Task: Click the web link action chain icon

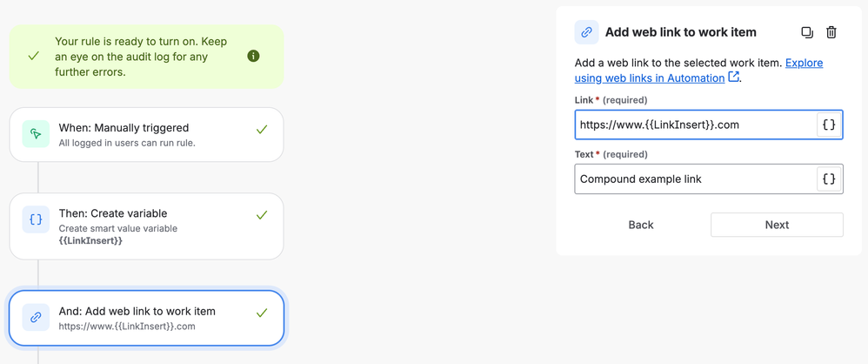Action: [x=36, y=318]
